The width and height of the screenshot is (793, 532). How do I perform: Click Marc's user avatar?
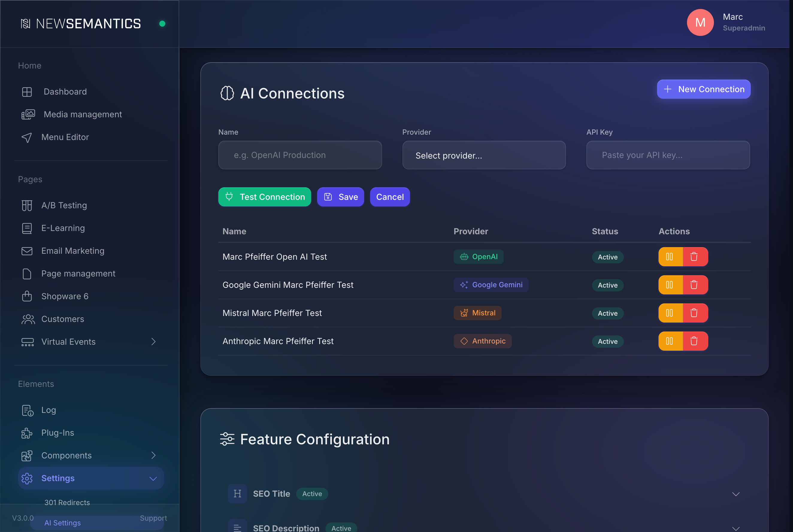tap(700, 22)
